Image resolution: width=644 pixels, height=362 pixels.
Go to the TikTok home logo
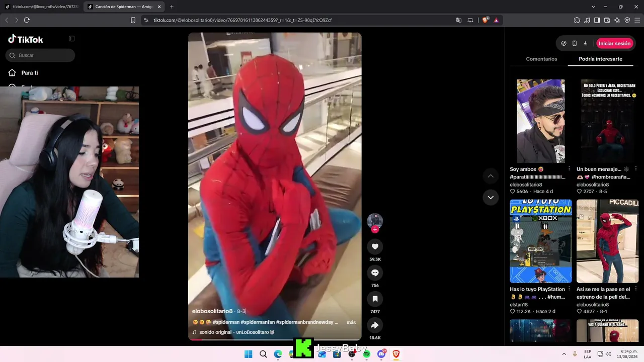click(x=26, y=39)
